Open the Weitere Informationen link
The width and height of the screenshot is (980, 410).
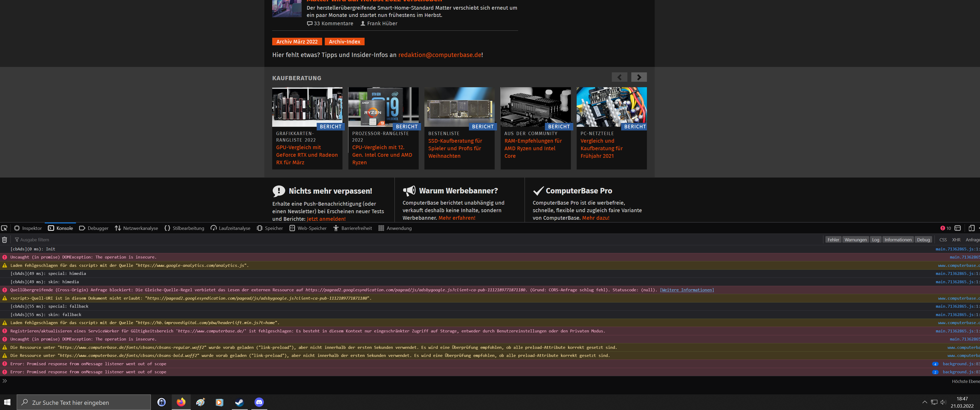point(687,290)
